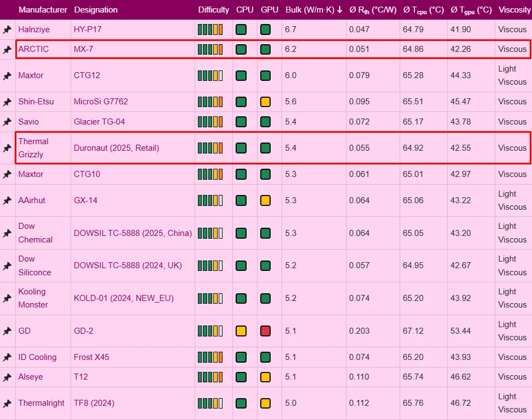
Task: Click green GPU swatch for Halnziye HY-P17
Action: (x=265, y=29)
